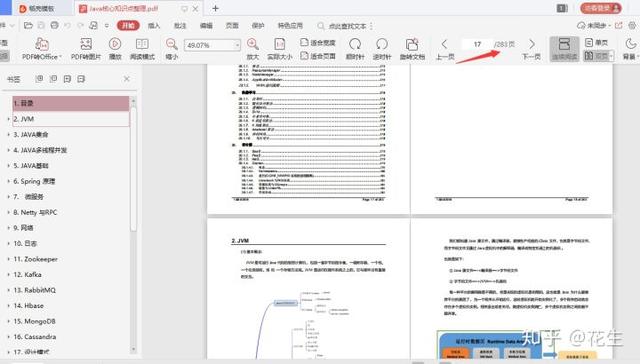Close the Java PDF document tab
Image resolution: width=640 pixels, height=364 pixels.
coord(196,8)
